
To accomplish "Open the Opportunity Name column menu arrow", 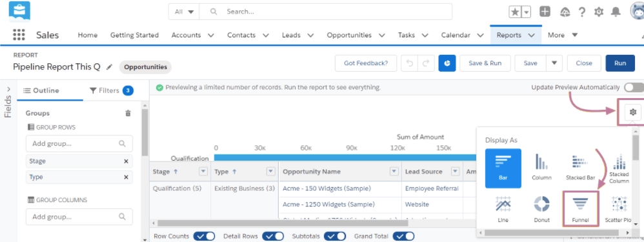I will pyautogui.click(x=394, y=171).
